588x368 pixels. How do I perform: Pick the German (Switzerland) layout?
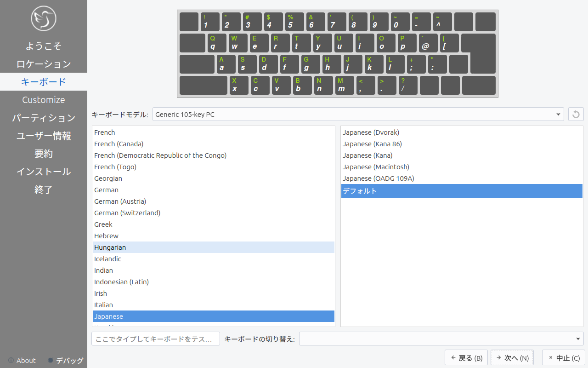coord(214,213)
